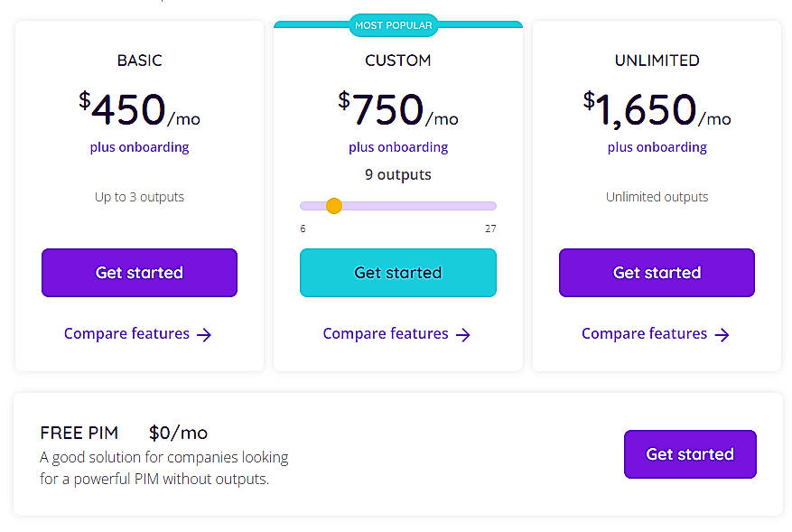The height and width of the screenshot is (532, 792).
Task: Click the slider minimum label 6
Action: point(303,229)
